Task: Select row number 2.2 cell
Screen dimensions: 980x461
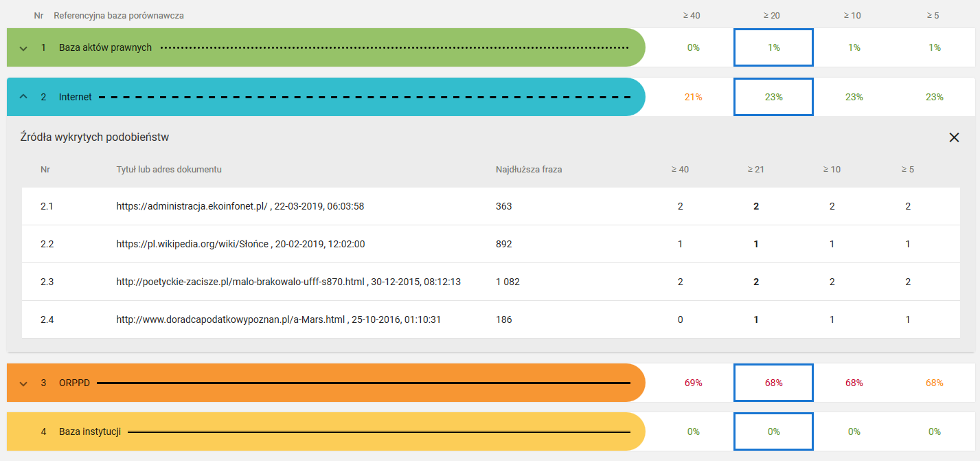Action: (47, 244)
